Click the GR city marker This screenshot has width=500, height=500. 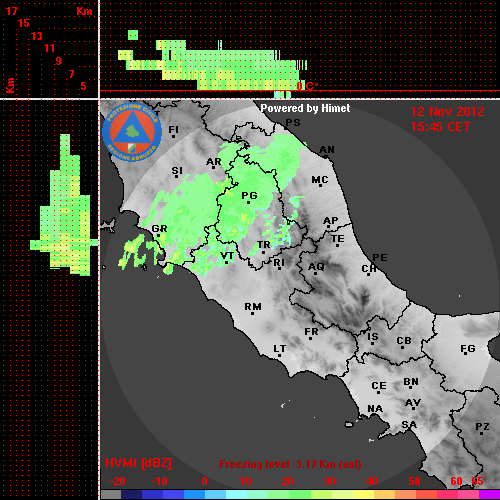[159, 235]
